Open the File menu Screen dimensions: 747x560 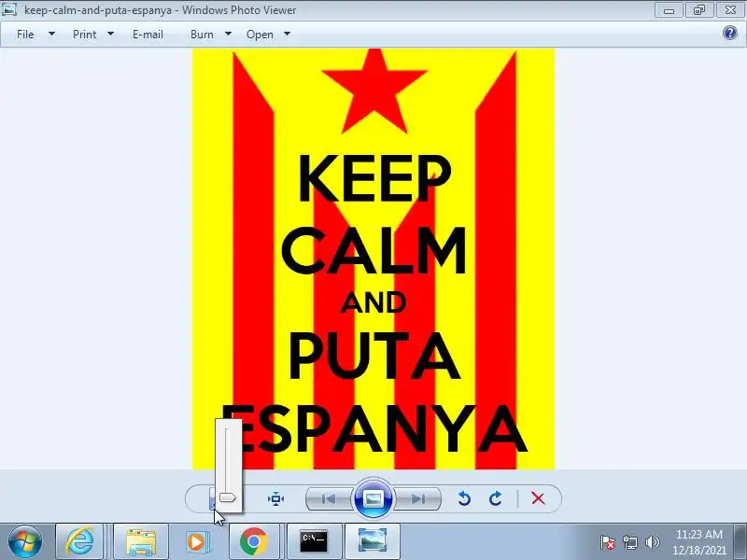25,35
